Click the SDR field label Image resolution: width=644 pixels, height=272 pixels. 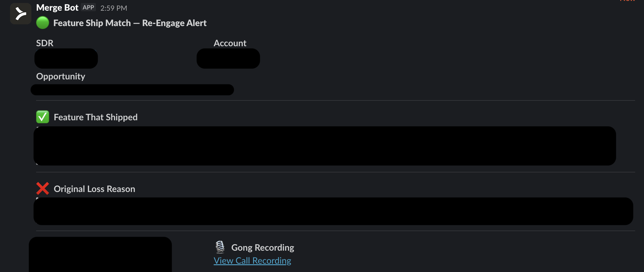[x=45, y=43]
